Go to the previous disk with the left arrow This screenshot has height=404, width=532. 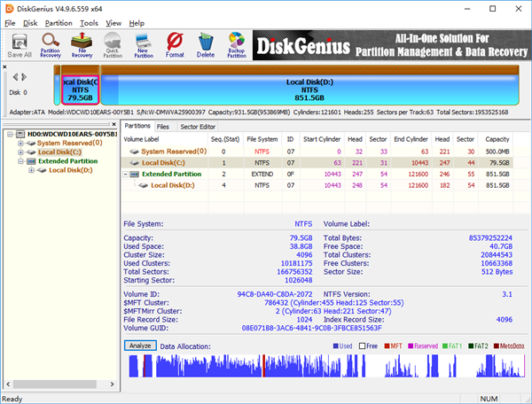(x=14, y=77)
